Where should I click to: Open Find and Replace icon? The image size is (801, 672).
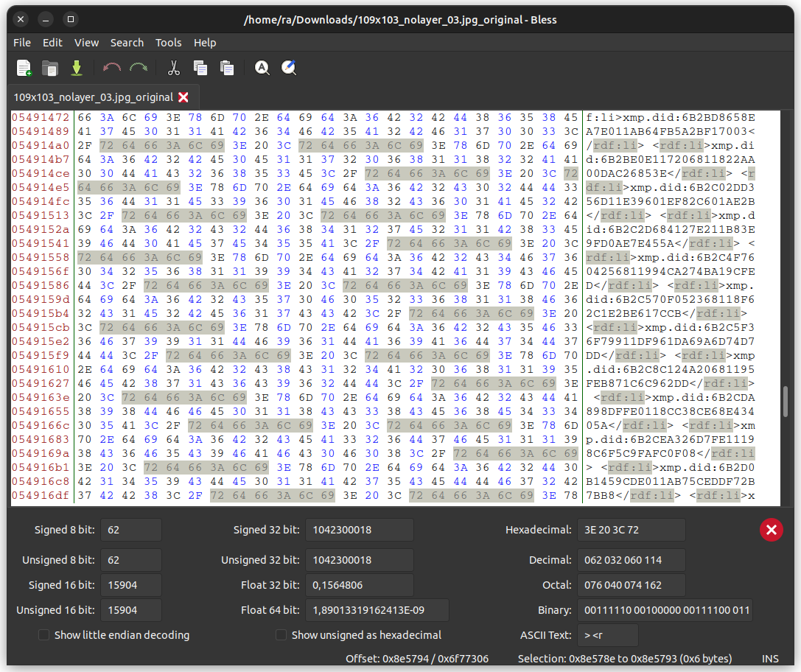click(x=289, y=68)
